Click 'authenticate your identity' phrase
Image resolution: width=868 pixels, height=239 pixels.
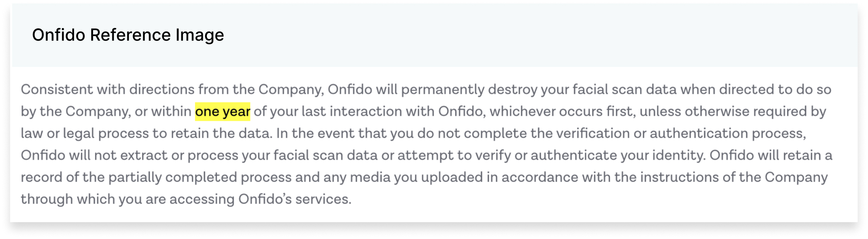[618, 156]
